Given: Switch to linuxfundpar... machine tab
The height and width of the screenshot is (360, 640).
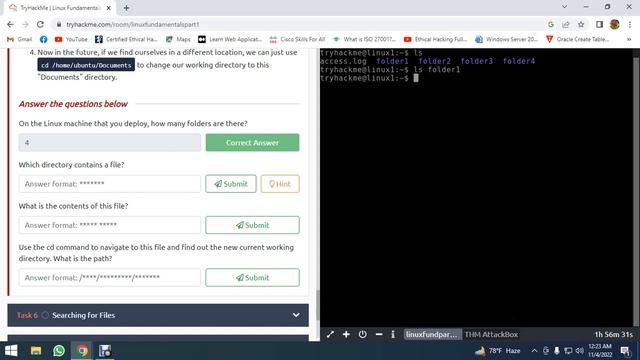Looking at the screenshot, I should 432,334.
